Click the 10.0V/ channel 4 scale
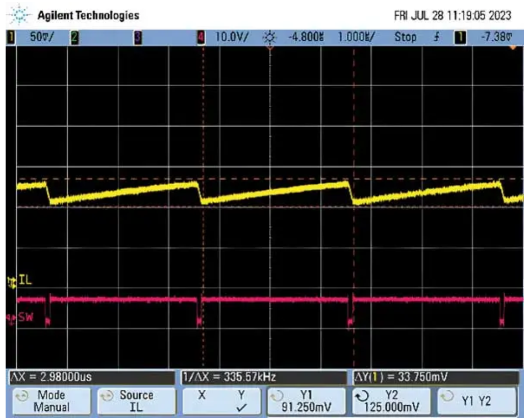This screenshot has height=420, width=529. coord(232,37)
